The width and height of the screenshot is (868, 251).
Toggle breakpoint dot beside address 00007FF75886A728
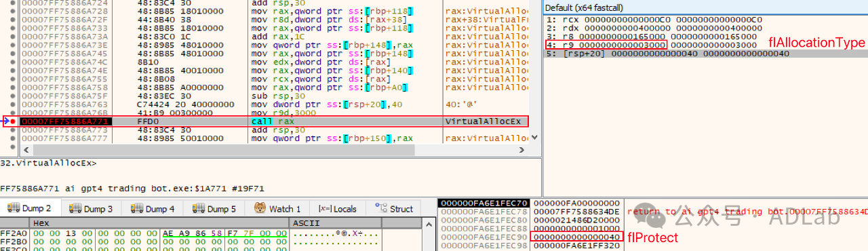coord(13,12)
